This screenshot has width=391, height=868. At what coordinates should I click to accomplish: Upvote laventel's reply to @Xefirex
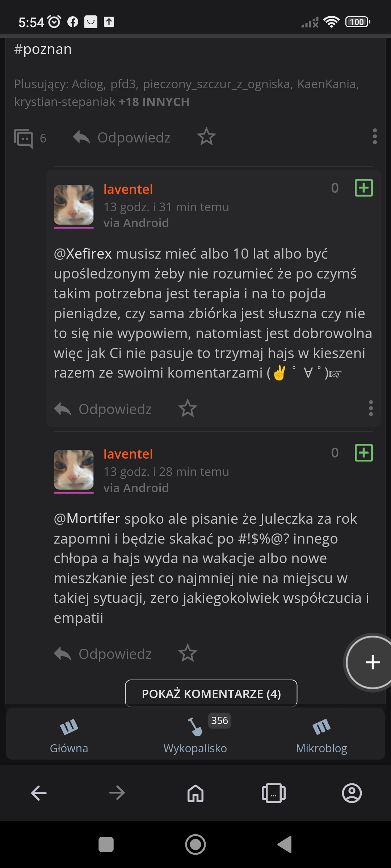point(363,188)
